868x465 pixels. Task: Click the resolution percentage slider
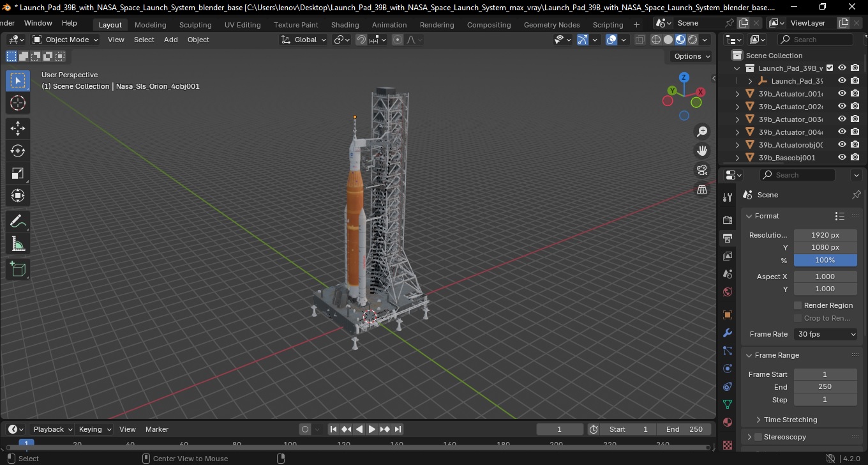pyautogui.click(x=825, y=260)
